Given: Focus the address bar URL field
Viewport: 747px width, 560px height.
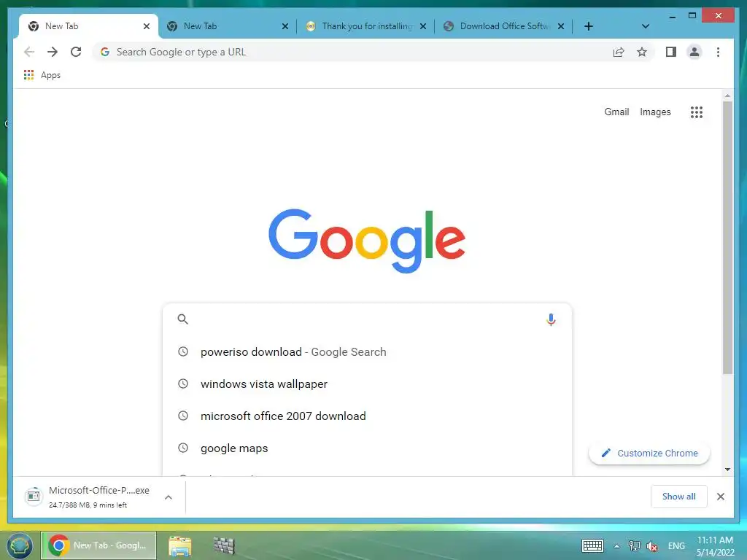Looking at the screenshot, I should tap(352, 52).
